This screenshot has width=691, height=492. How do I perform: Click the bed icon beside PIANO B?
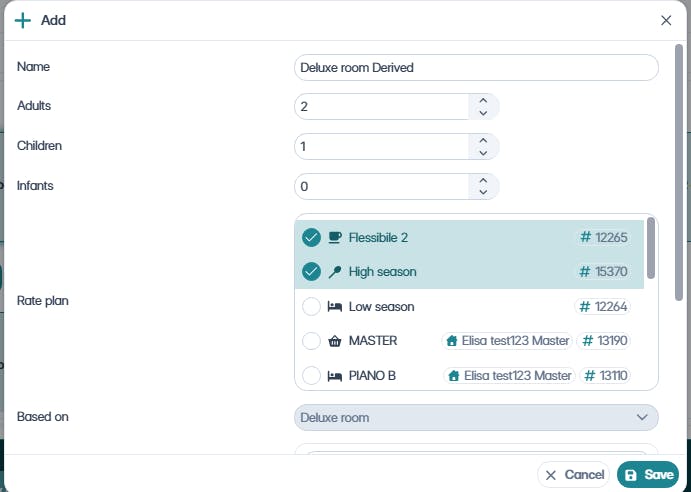(335, 376)
